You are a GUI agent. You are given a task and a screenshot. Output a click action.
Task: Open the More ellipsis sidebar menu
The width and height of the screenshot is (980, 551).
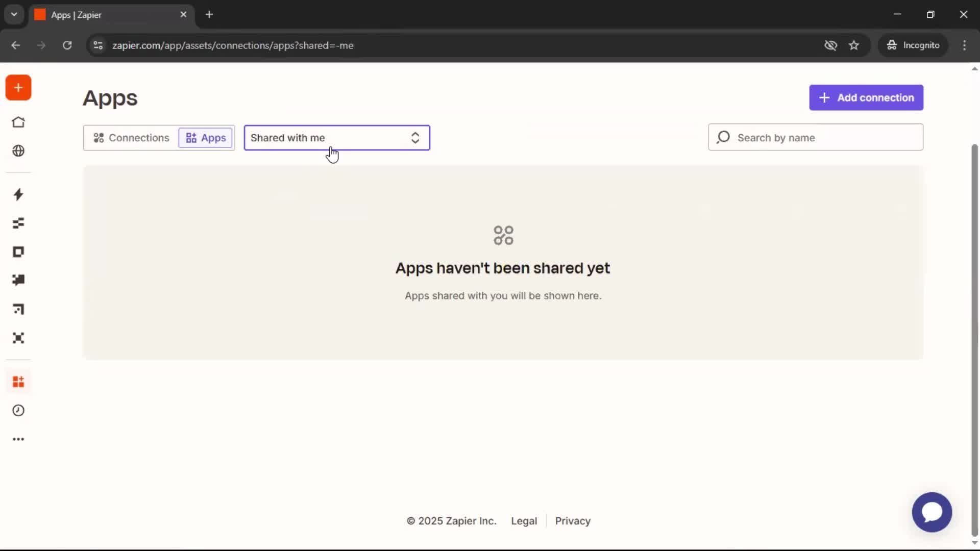pyautogui.click(x=18, y=439)
